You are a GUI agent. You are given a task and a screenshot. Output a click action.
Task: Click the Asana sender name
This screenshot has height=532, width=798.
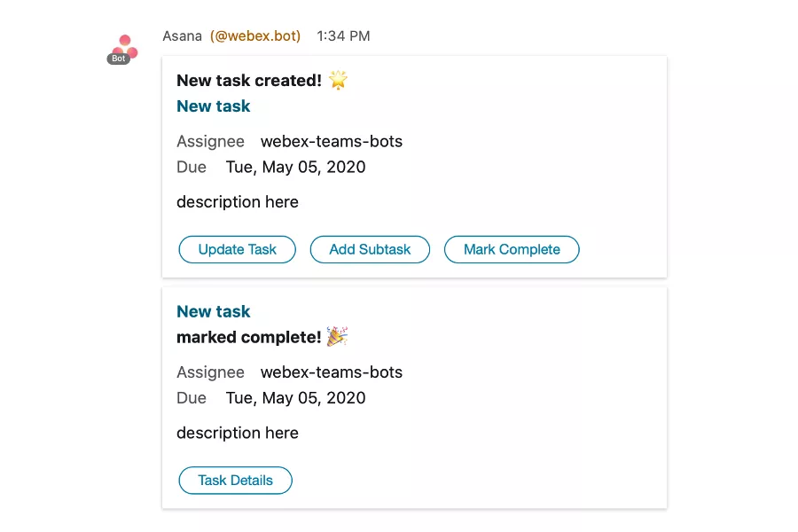[x=182, y=36]
